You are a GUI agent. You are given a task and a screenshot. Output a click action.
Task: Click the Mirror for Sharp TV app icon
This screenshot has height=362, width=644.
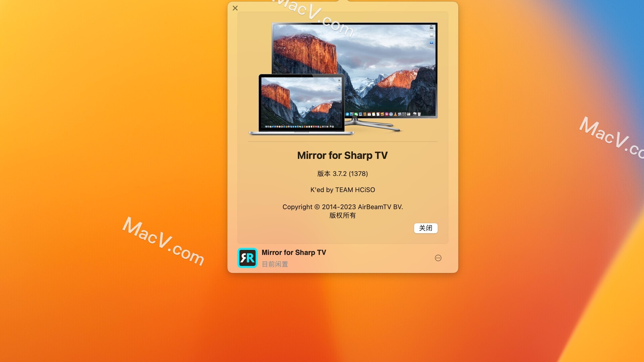coord(247,258)
